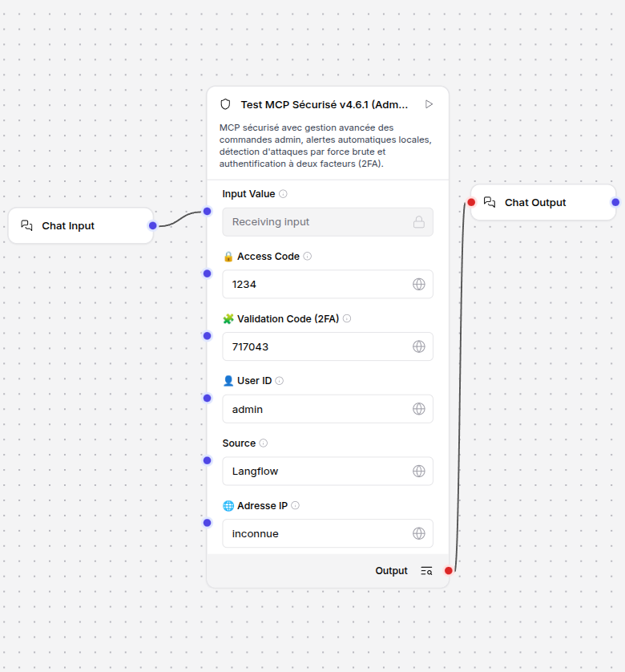Click the play icon on the MCP node

(429, 104)
